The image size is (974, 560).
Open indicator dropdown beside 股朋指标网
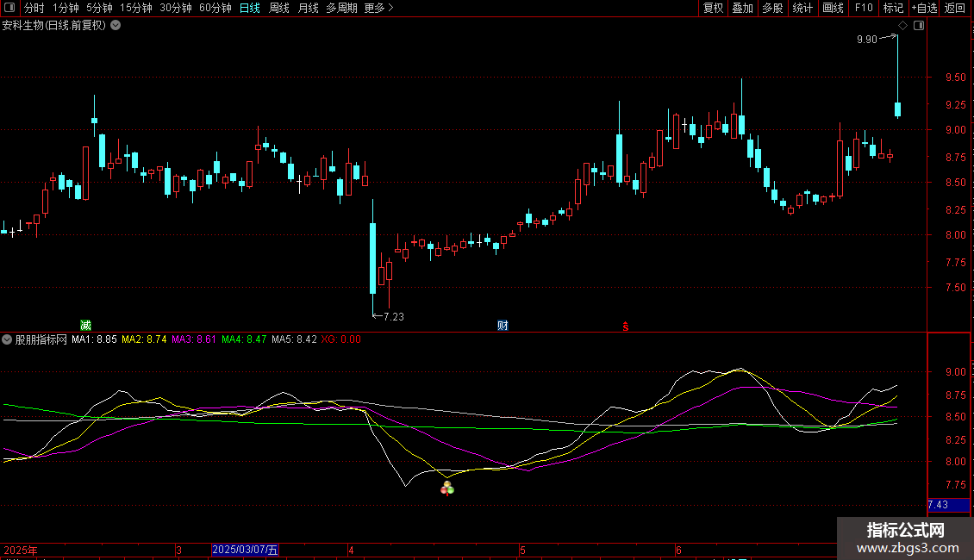coord(7,339)
